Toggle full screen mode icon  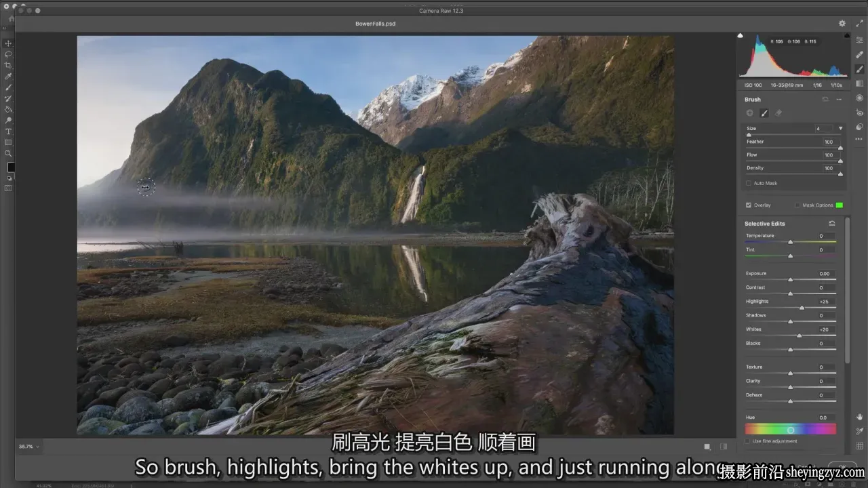coord(859,23)
